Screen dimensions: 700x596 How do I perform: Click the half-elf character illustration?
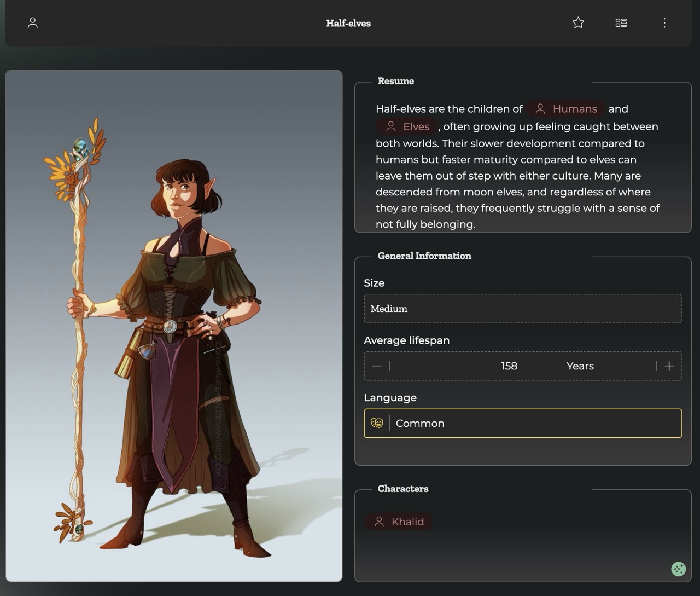(x=174, y=325)
